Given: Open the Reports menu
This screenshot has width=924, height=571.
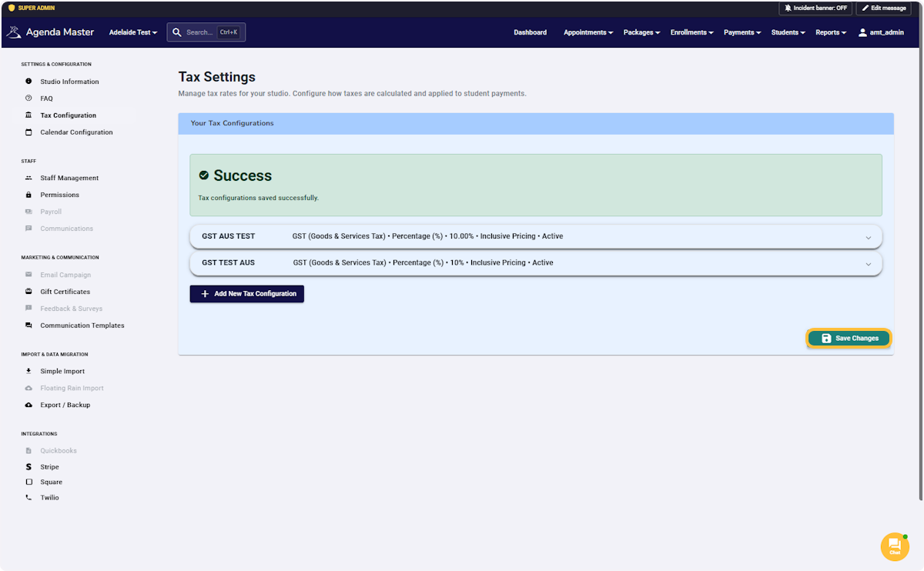Looking at the screenshot, I should point(831,32).
